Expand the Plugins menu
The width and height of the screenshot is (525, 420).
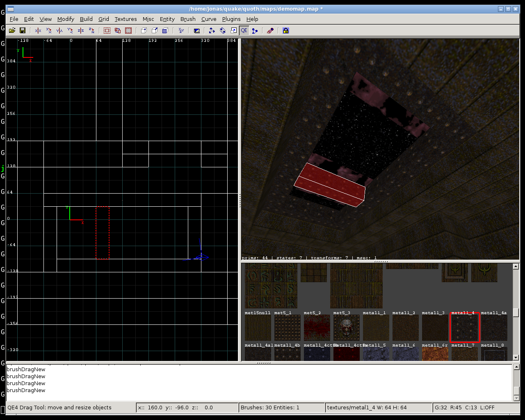pos(231,19)
